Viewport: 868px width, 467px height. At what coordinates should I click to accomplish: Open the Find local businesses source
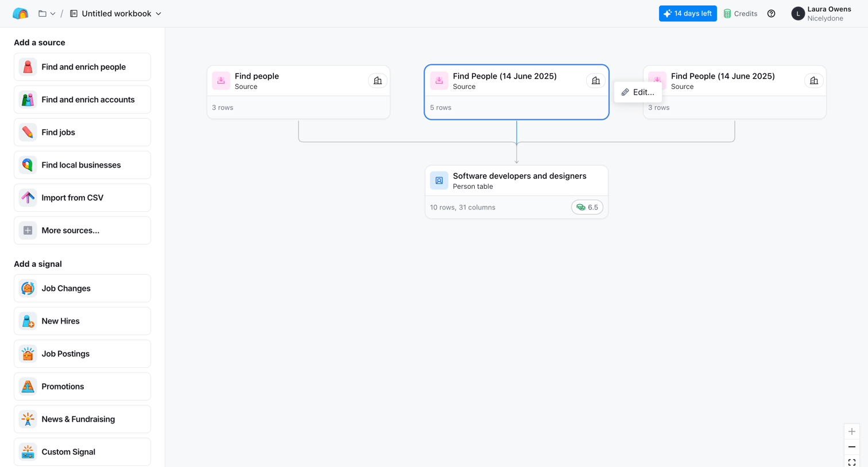tap(82, 165)
